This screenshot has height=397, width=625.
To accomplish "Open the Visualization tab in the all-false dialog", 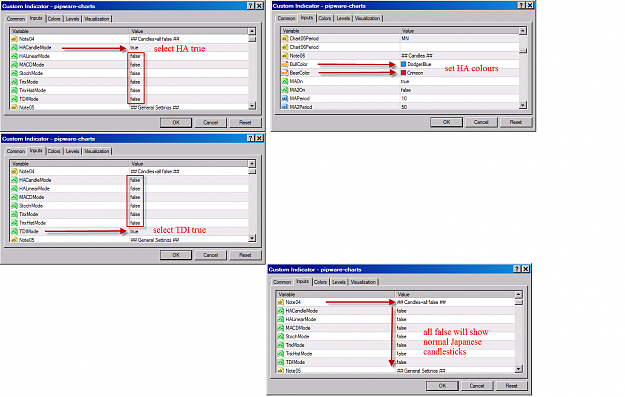I will point(363,282).
